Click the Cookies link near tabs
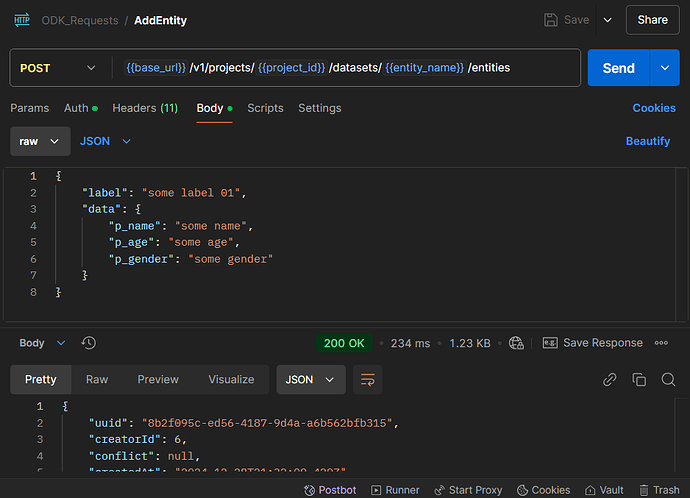Screen dimensions: 690x498 [654, 108]
